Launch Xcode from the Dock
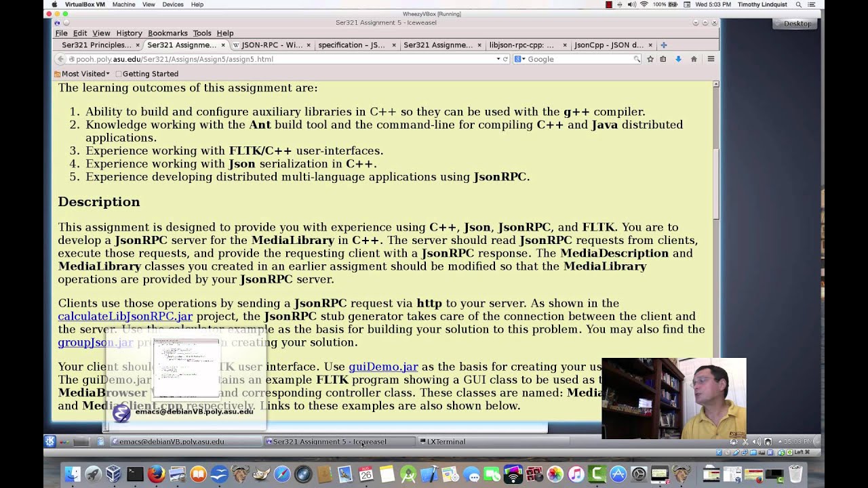 (429, 474)
